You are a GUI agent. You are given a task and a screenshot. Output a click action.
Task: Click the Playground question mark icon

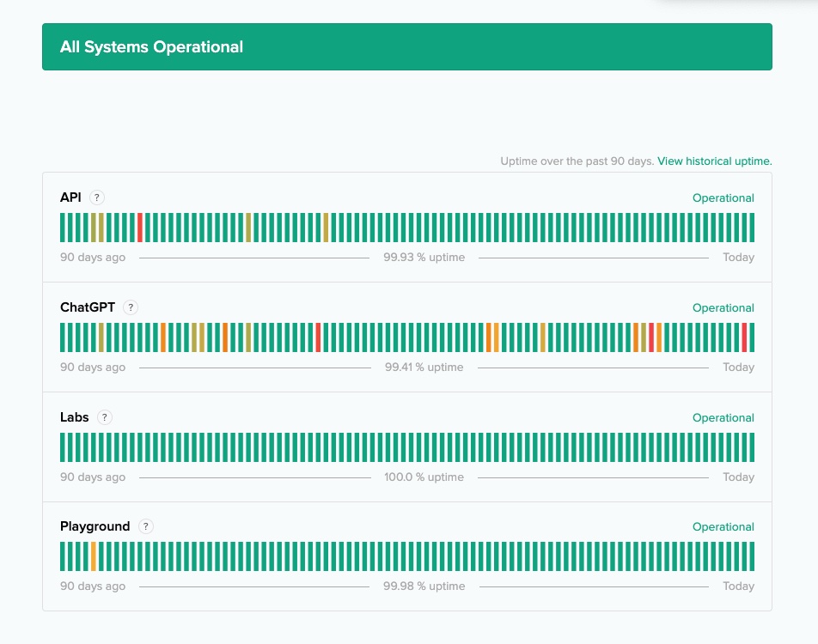pyautogui.click(x=145, y=526)
